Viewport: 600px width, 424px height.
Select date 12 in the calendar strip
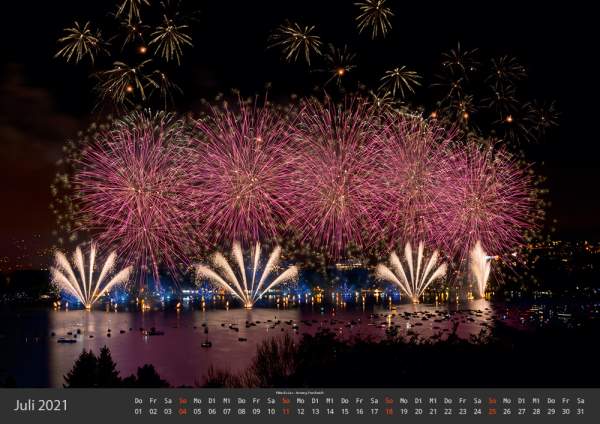(x=301, y=412)
